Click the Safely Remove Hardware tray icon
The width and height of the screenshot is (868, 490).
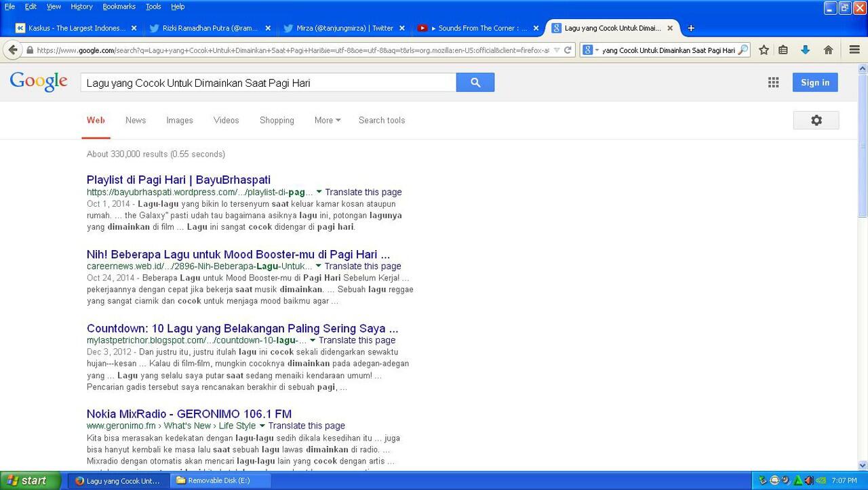click(763, 481)
